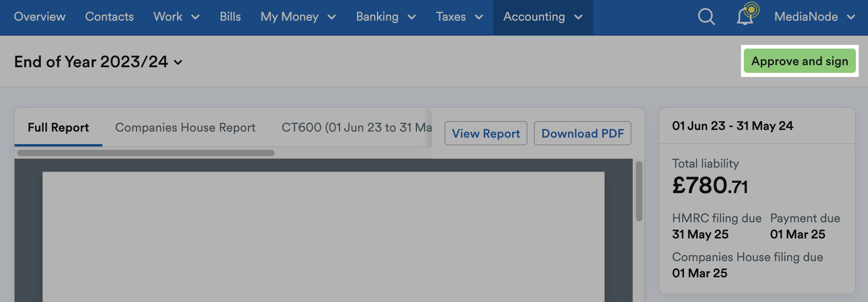Expand the Taxes menu

pos(459,17)
